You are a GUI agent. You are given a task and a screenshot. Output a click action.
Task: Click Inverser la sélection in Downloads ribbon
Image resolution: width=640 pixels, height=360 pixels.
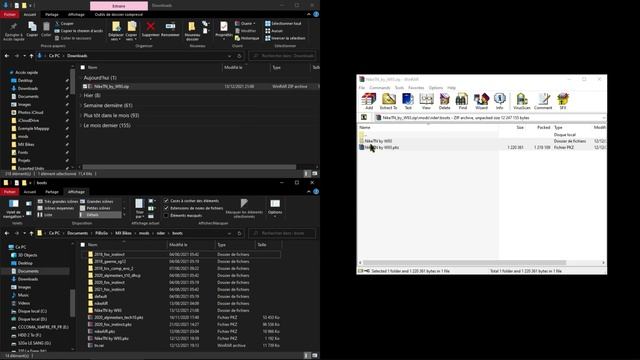pyautogui.click(x=285, y=38)
